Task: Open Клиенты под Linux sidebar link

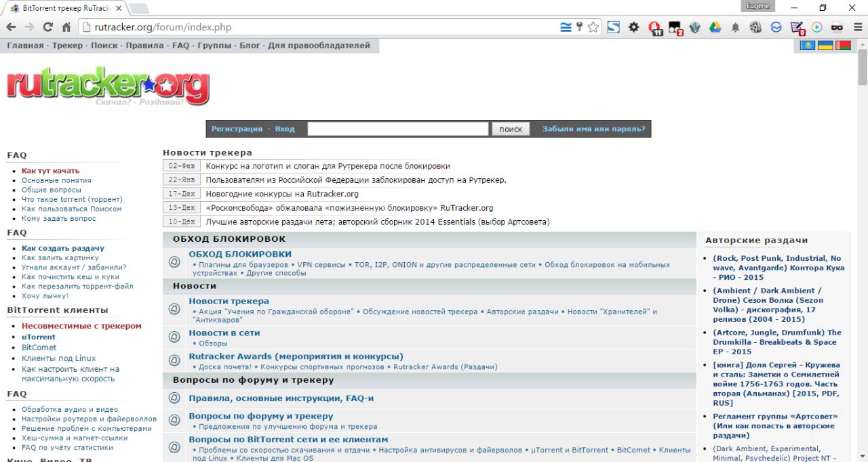Action: (x=59, y=358)
